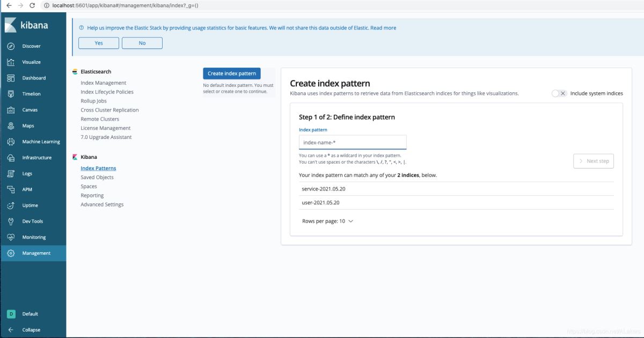Viewport: 644px width, 338px height.
Task: Launch Timelion from the sidebar
Action: point(12,93)
